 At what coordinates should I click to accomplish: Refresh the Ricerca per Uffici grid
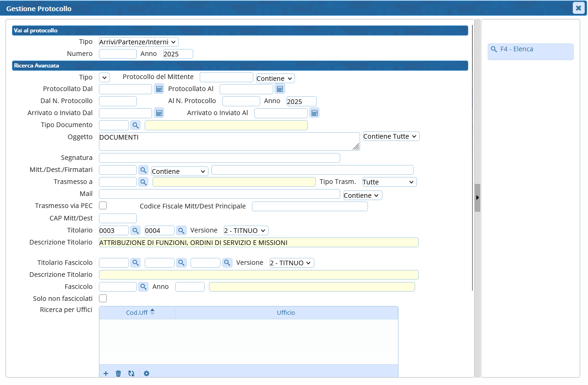pos(131,373)
